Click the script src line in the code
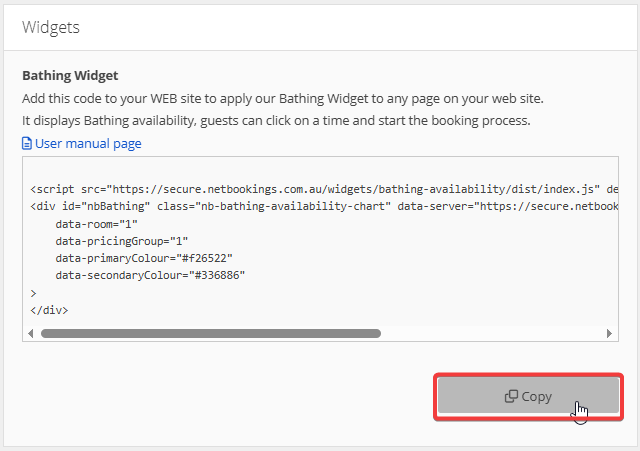 click(x=324, y=189)
